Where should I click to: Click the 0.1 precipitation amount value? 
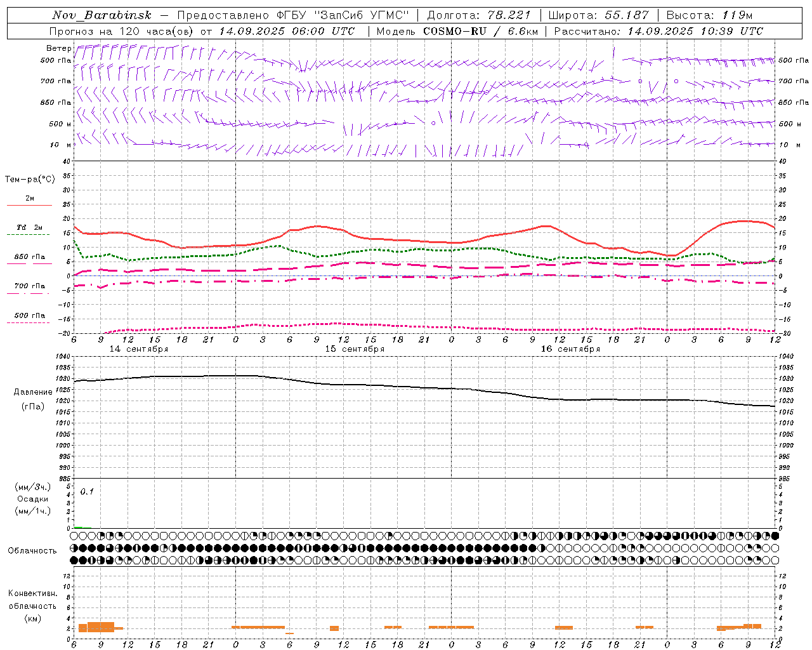[x=87, y=491]
